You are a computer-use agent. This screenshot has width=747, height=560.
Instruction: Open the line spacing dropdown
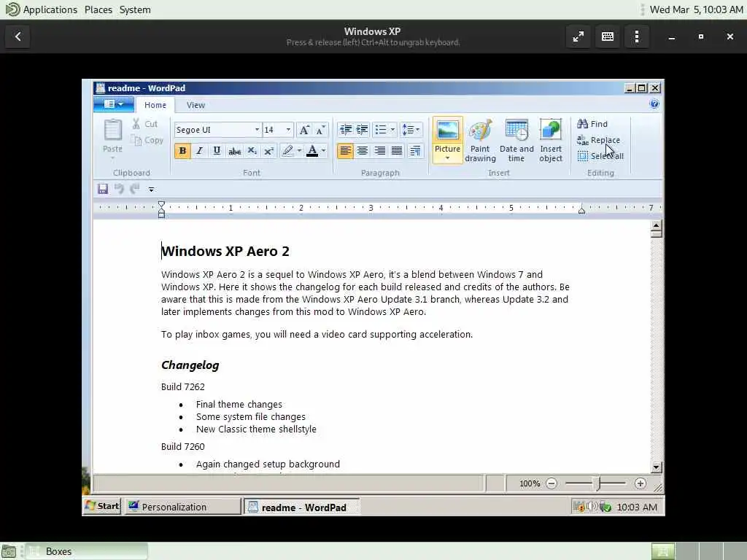point(411,130)
